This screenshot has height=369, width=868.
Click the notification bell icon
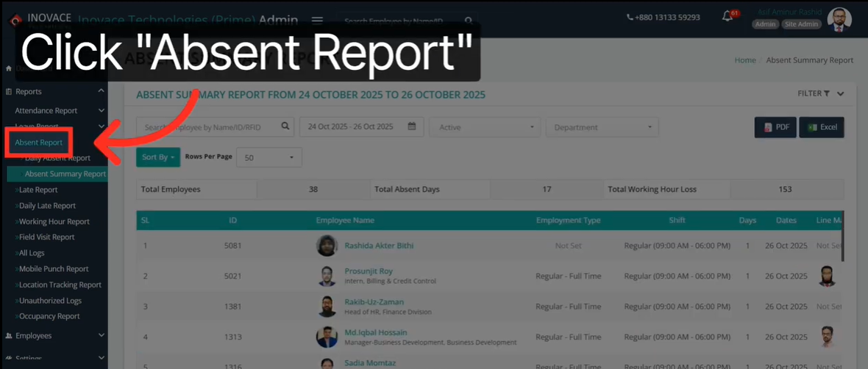(x=728, y=16)
